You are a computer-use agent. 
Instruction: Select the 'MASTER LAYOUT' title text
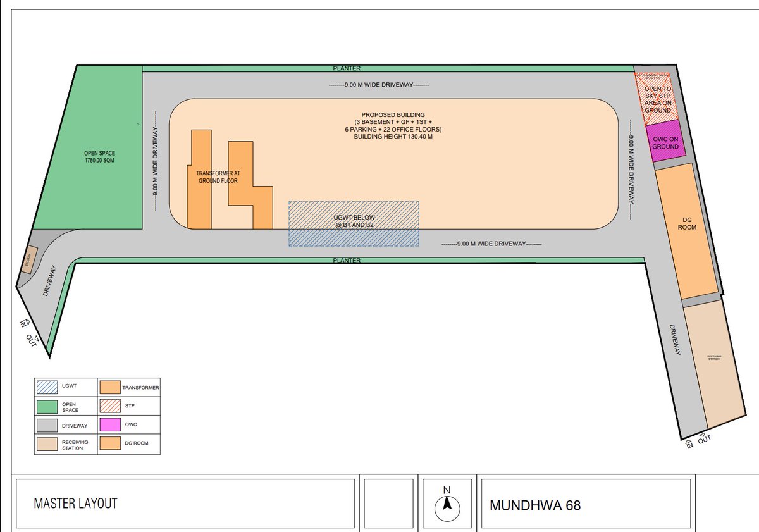pos(75,504)
